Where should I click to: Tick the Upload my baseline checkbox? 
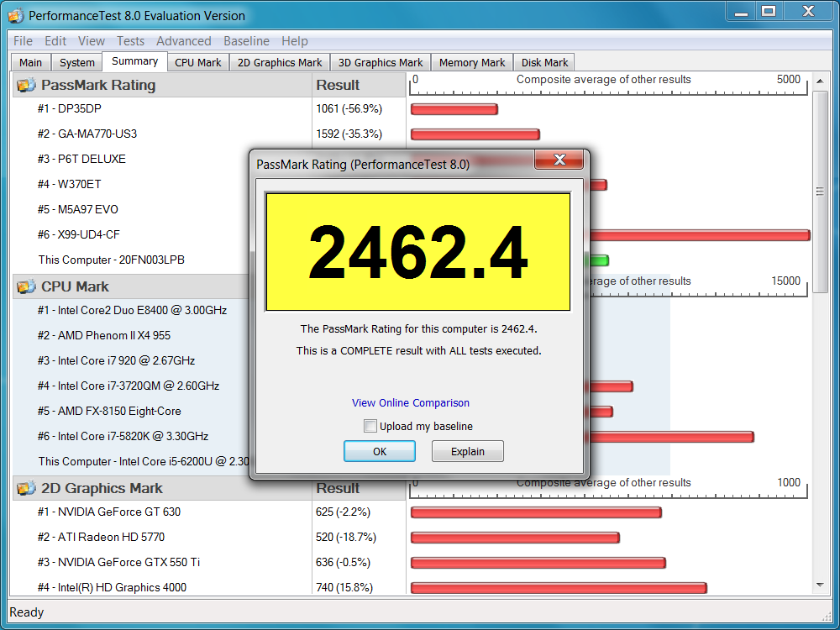click(370, 426)
